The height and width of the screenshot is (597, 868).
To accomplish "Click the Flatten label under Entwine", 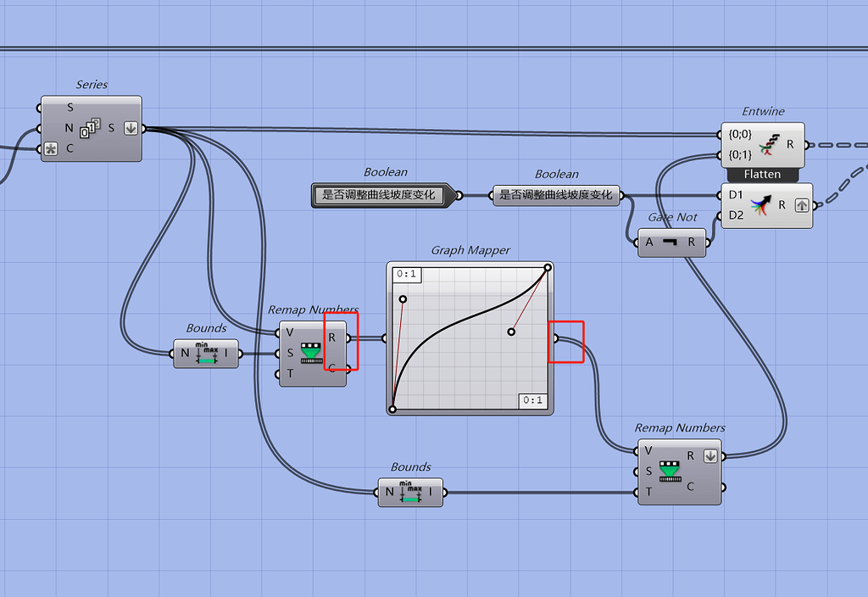I will 762,175.
